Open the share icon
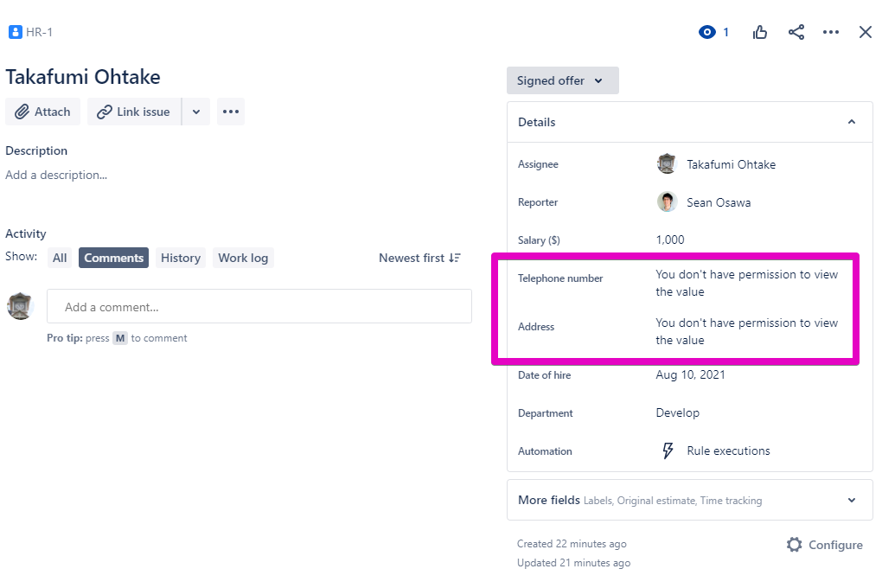Screen dimensions: 882x588 796,33
